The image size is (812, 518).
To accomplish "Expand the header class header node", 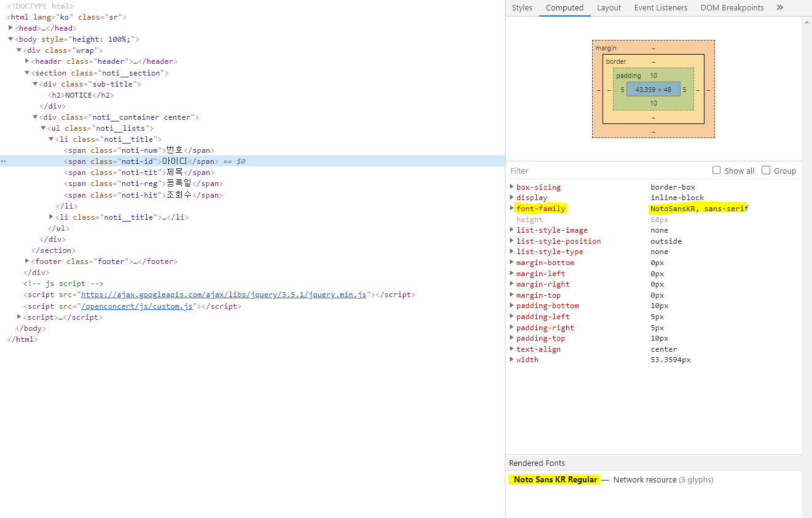I will point(27,61).
